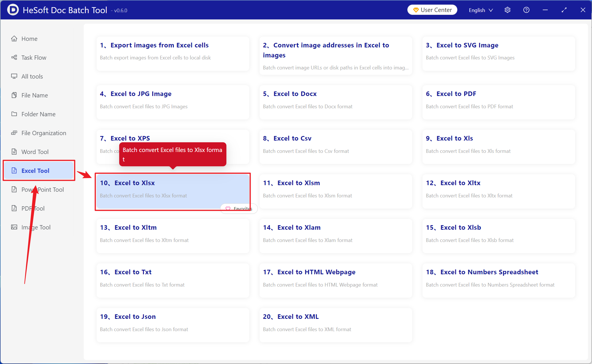Open Excel to Json tool
Viewport: 592px width, 364px height.
click(173, 325)
